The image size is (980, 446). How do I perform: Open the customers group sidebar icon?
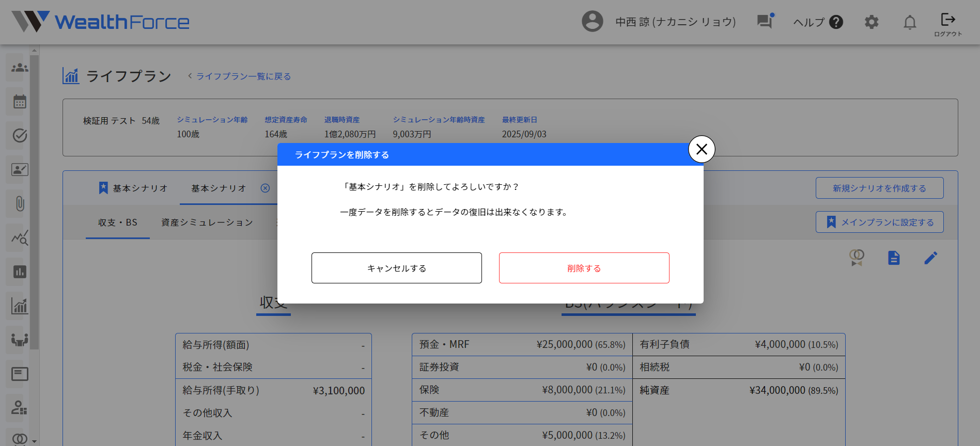click(20, 68)
